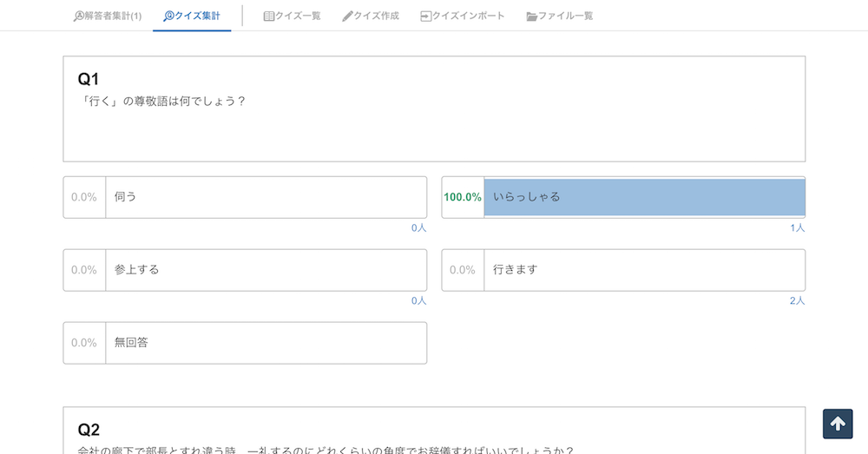This screenshot has height=454, width=868.
Task: Click the import arrow icon beside クイズインポート
Action: point(425,16)
